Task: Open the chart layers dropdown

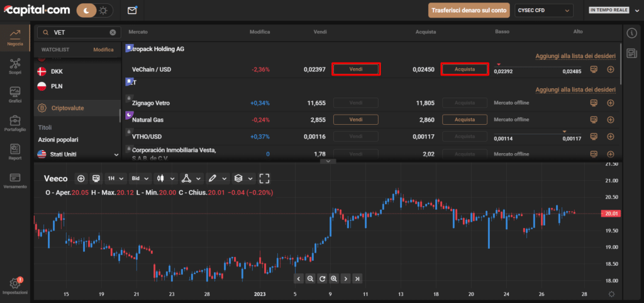Action: pyautogui.click(x=243, y=178)
